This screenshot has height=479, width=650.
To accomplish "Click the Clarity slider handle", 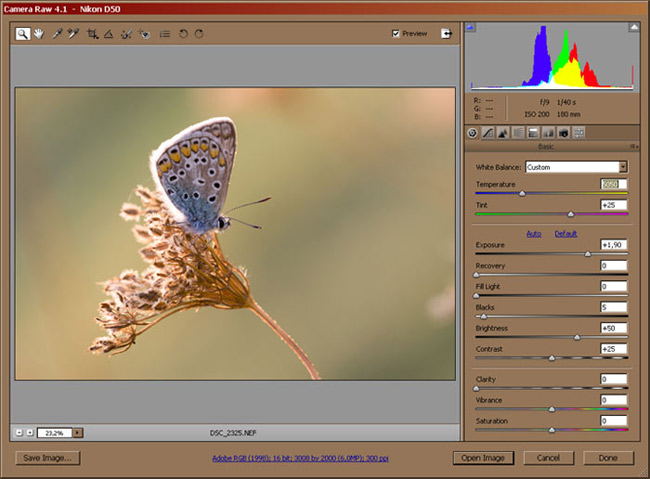I will click(x=476, y=388).
